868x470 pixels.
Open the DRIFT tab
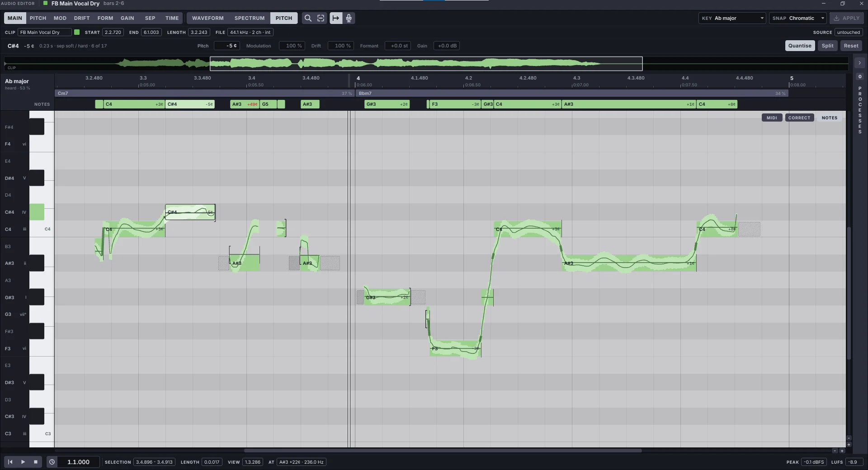click(x=82, y=18)
